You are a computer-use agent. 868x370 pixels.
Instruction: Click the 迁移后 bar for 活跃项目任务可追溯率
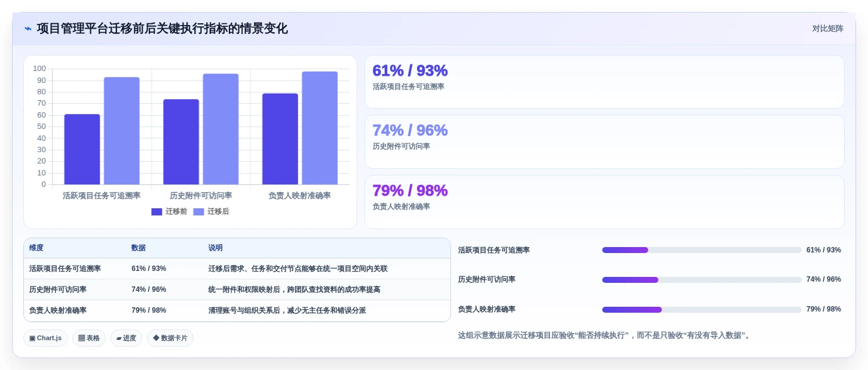(122, 131)
